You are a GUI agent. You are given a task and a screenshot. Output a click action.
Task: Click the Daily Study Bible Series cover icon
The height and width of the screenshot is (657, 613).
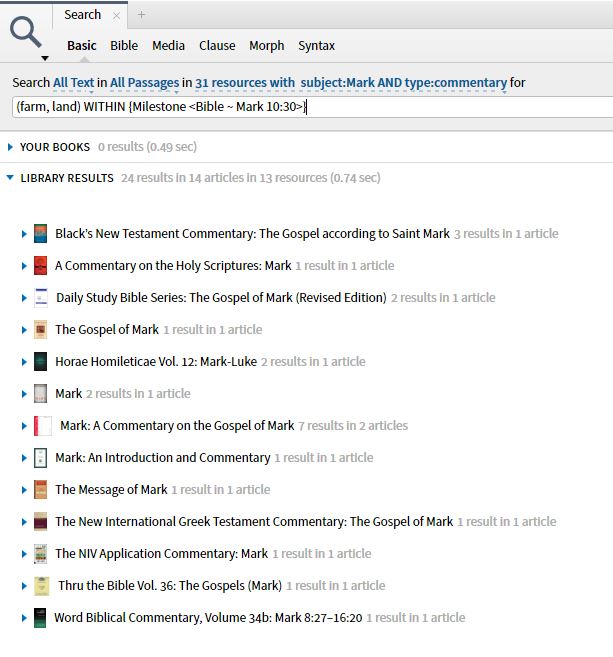point(41,298)
